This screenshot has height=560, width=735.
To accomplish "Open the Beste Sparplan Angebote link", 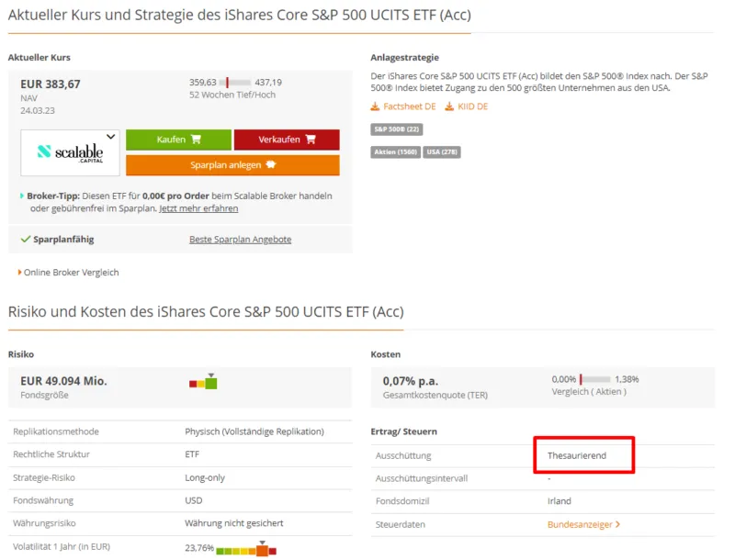I will pos(240,240).
